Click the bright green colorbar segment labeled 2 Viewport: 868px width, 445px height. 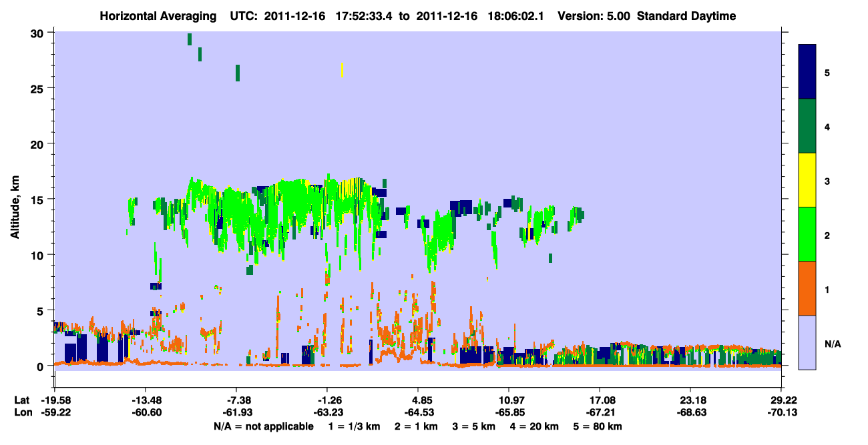click(807, 234)
